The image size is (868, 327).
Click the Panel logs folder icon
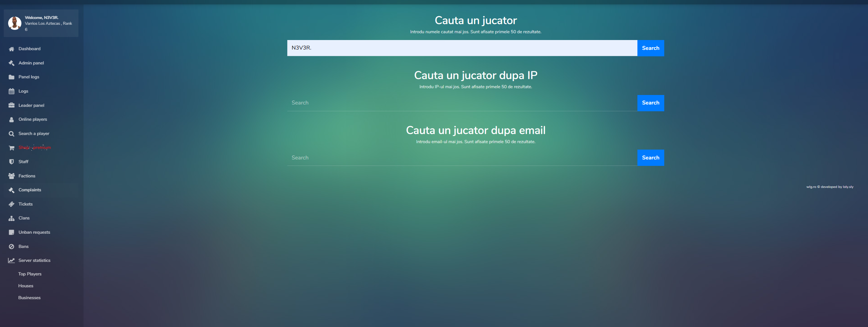pyautogui.click(x=12, y=77)
